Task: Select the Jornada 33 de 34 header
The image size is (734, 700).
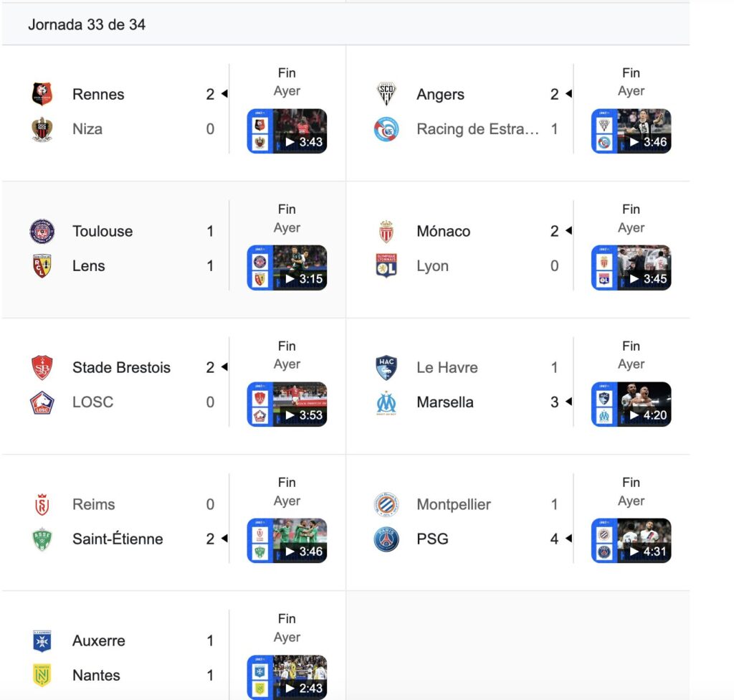Action: coord(87,24)
